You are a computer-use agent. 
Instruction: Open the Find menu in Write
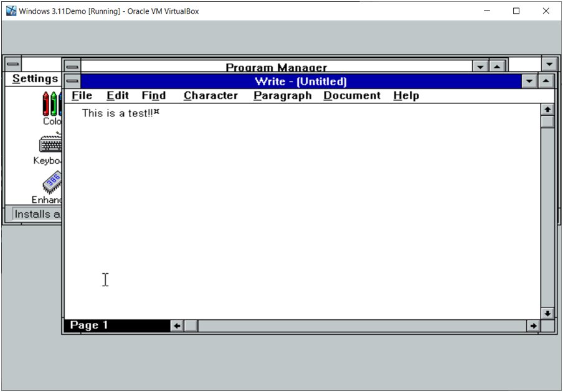[x=154, y=96]
